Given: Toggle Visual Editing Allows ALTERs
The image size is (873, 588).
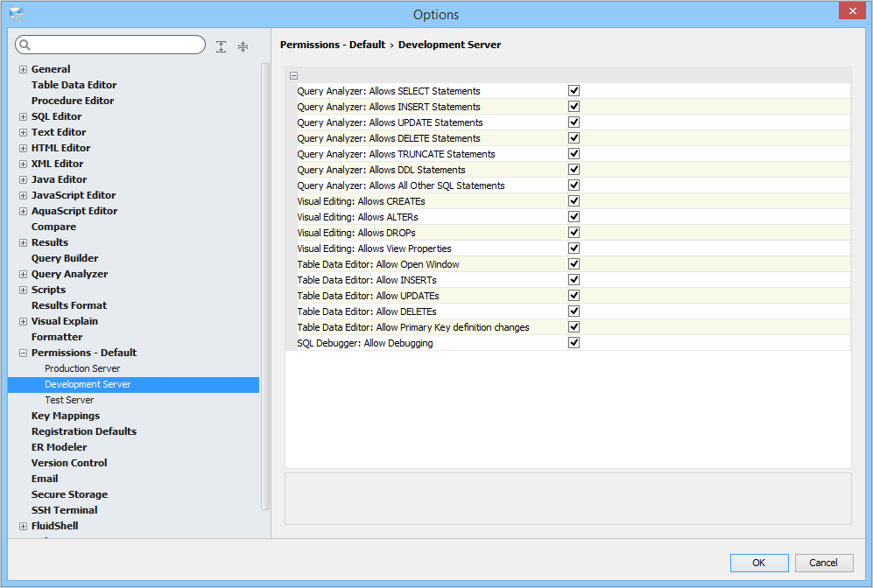Looking at the screenshot, I should click(x=574, y=216).
